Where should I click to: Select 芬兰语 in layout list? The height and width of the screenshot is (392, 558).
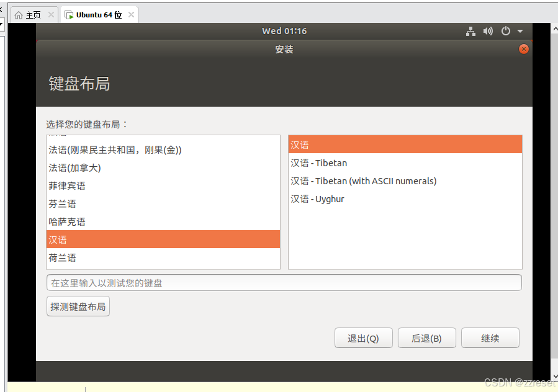163,204
